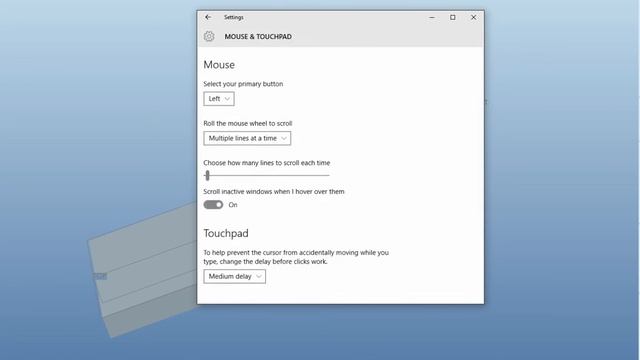Click the MOUSE & TOUCHPAD page title
The image size is (640, 360).
click(x=258, y=37)
